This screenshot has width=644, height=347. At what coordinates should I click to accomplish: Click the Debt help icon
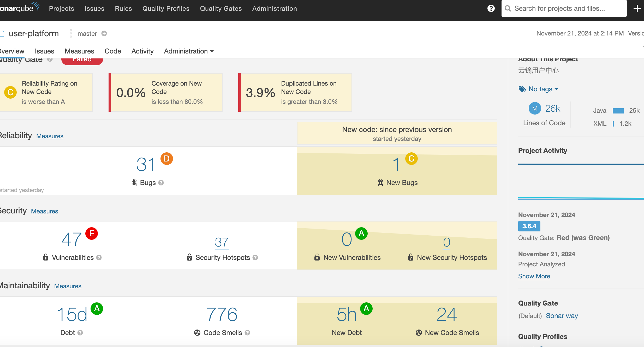click(x=80, y=333)
